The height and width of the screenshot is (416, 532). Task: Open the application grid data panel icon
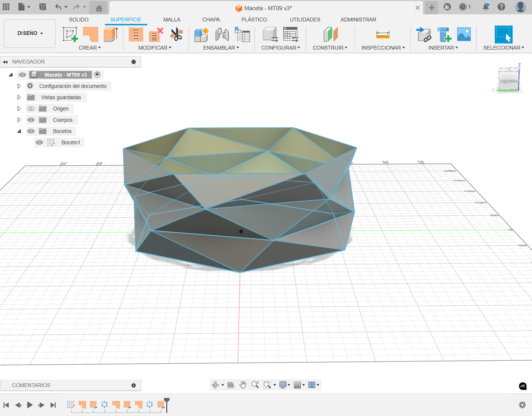point(6,7)
